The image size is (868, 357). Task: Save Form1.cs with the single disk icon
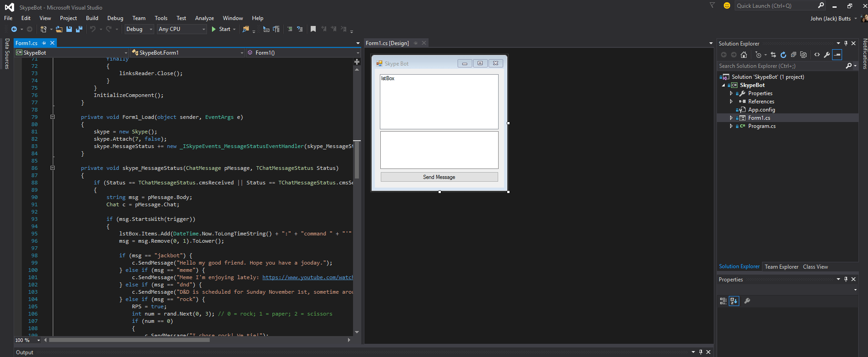69,29
